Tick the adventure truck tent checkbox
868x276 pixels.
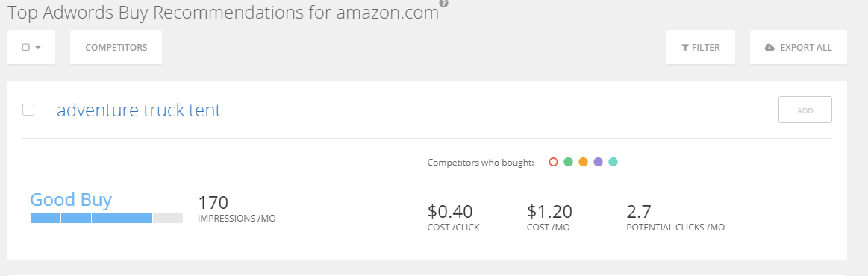28,110
